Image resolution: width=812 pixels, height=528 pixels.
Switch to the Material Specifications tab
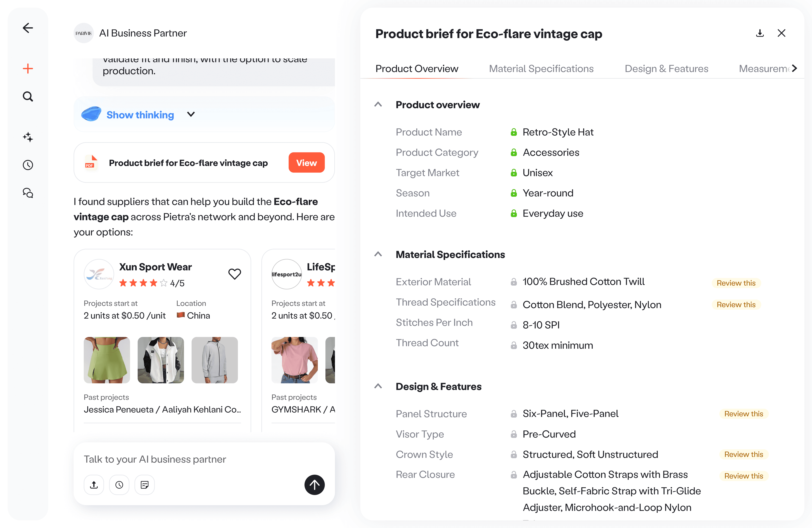(541, 69)
